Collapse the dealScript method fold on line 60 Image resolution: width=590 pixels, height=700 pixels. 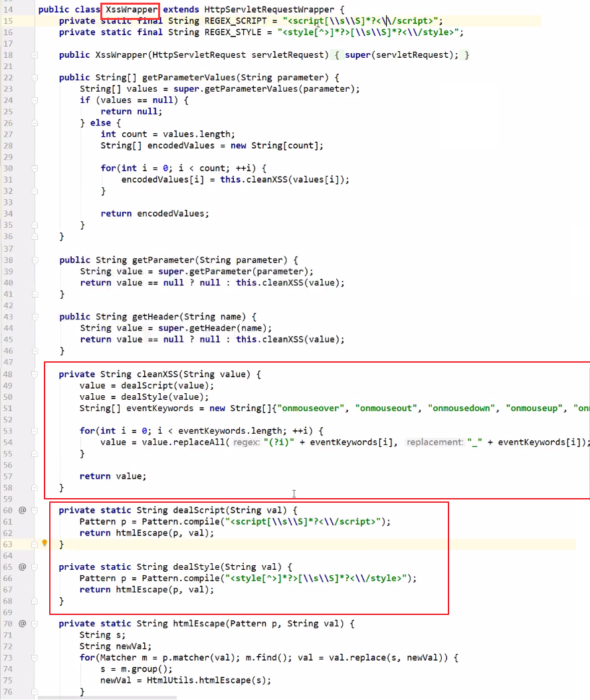point(34,510)
